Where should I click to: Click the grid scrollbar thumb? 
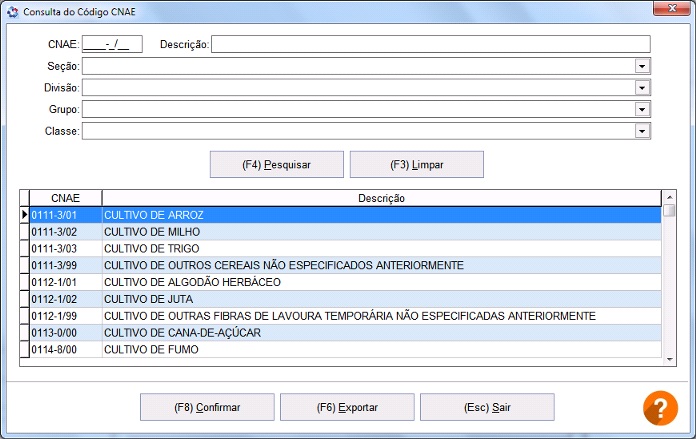pyautogui.click(x=669, y=210)
